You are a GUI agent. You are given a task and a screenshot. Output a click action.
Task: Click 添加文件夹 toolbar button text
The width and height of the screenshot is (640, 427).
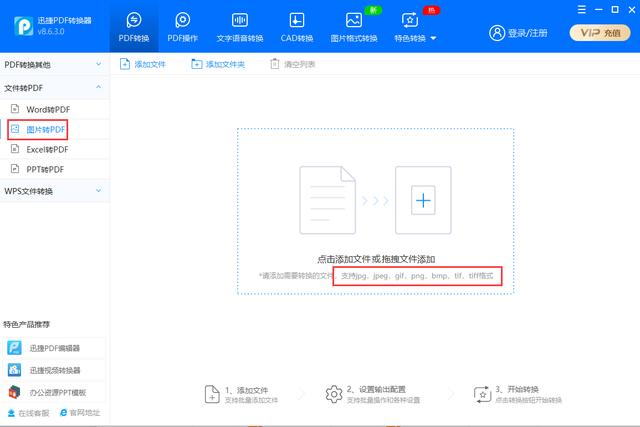pyautogui.click(x=225, y=64)
